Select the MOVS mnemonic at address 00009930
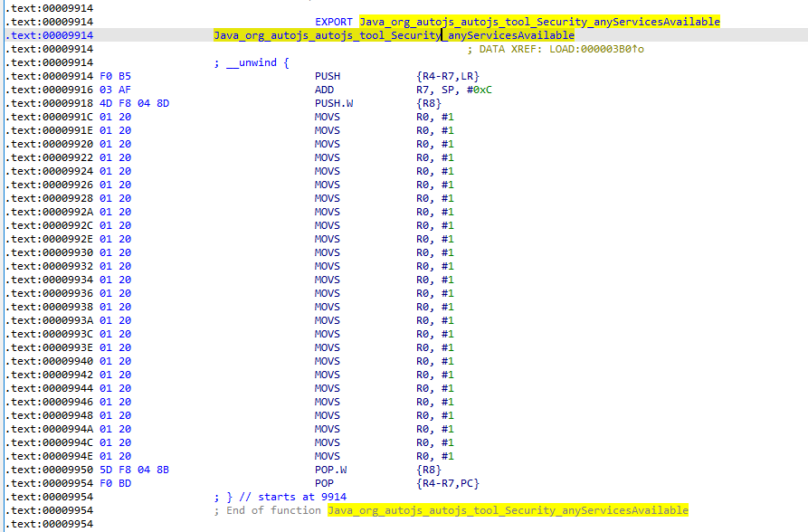This screenshot has height=532, width=808. pos(328,252)
